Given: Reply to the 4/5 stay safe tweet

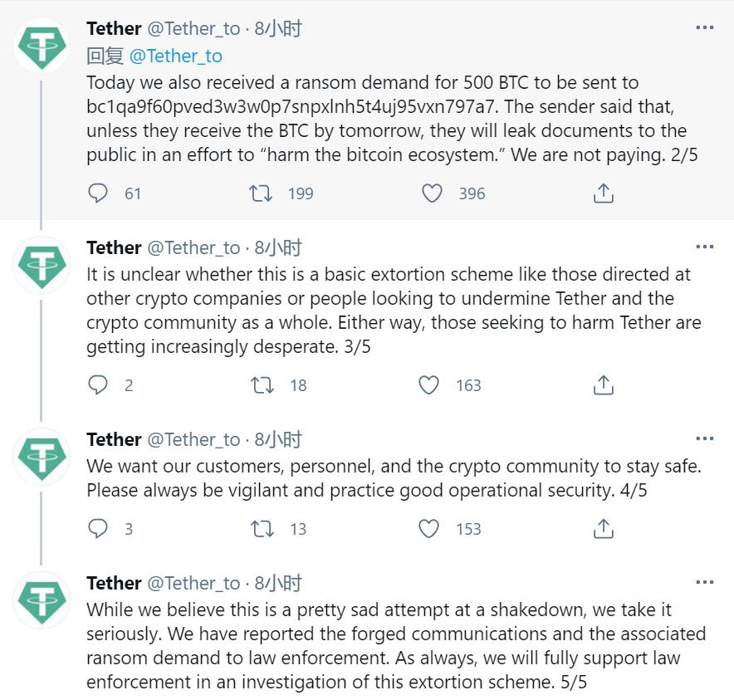Looking at the screenshot, I should pyautogui.click(x=98, y=529).
